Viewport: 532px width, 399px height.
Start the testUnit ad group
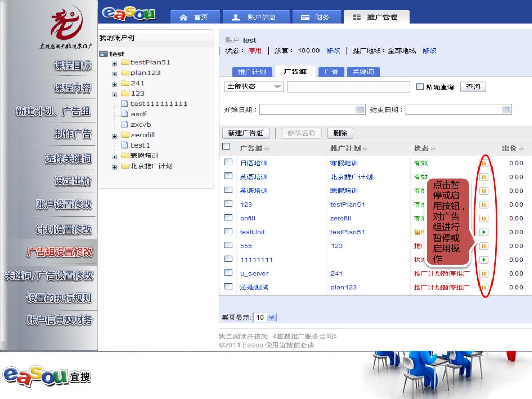[484, 232]
